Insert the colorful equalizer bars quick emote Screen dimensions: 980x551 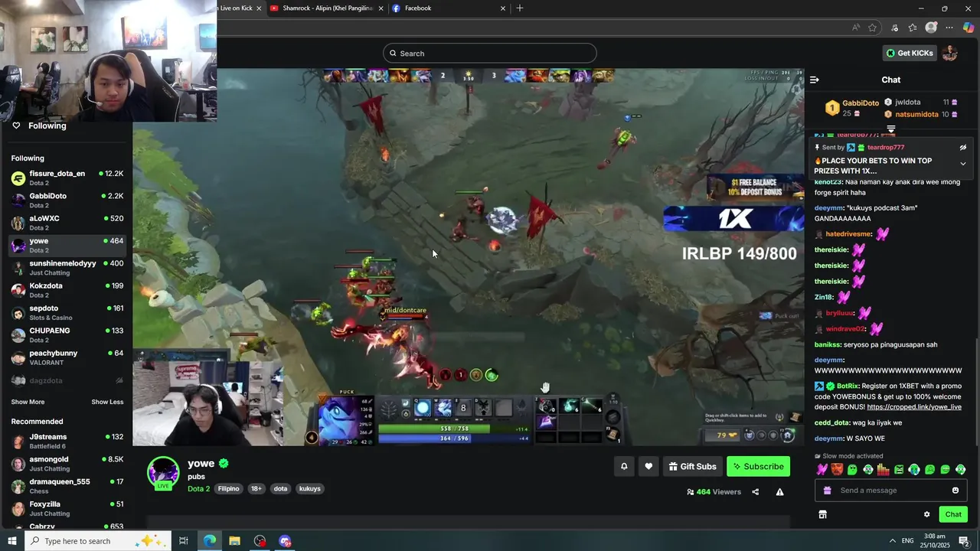click(883, 470)
